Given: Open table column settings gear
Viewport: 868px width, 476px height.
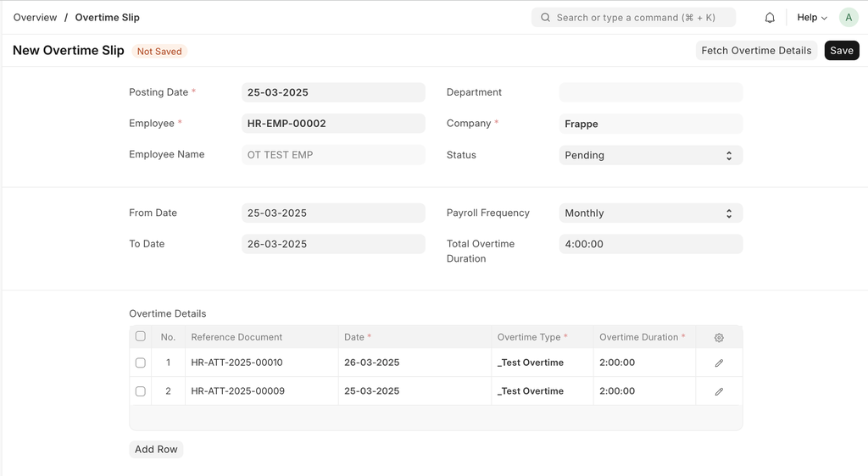Looking at the screenshot, I should pyautogui.click(x=719, y=337).
